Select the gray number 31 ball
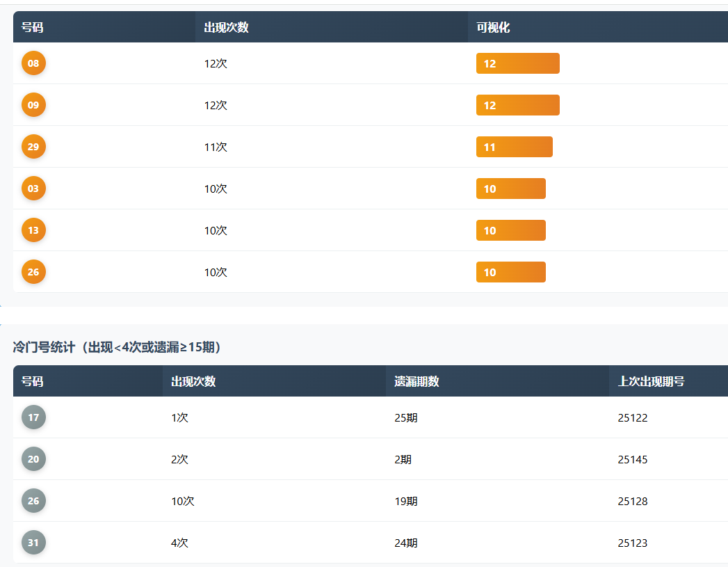728x567 pixels. click(x=33, y=543)
